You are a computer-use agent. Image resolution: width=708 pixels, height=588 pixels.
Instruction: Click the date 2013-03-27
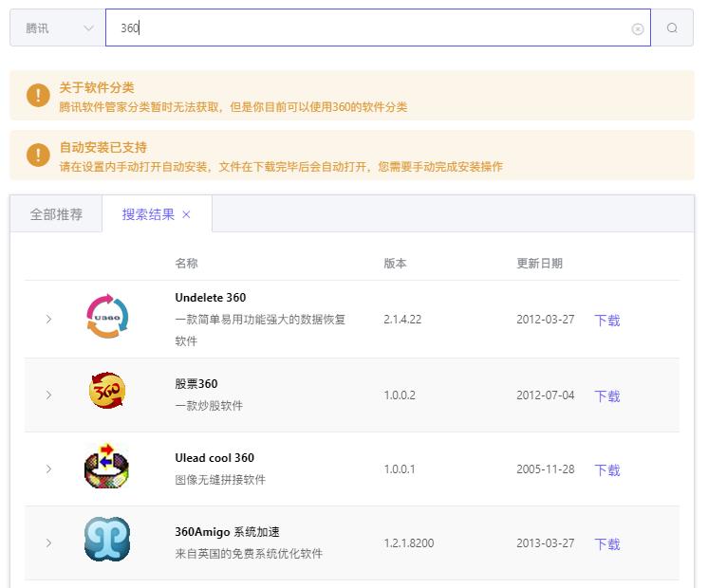click(x=546, y=543)
